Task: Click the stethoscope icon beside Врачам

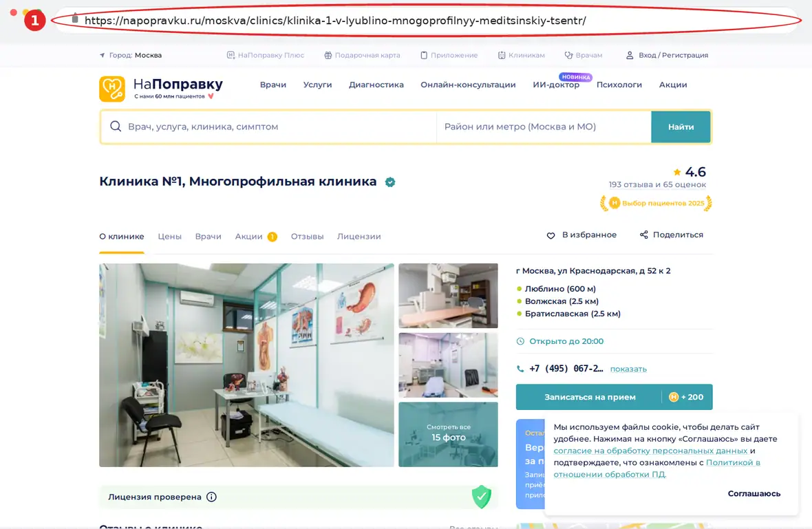Action: [x=568, y=55]
